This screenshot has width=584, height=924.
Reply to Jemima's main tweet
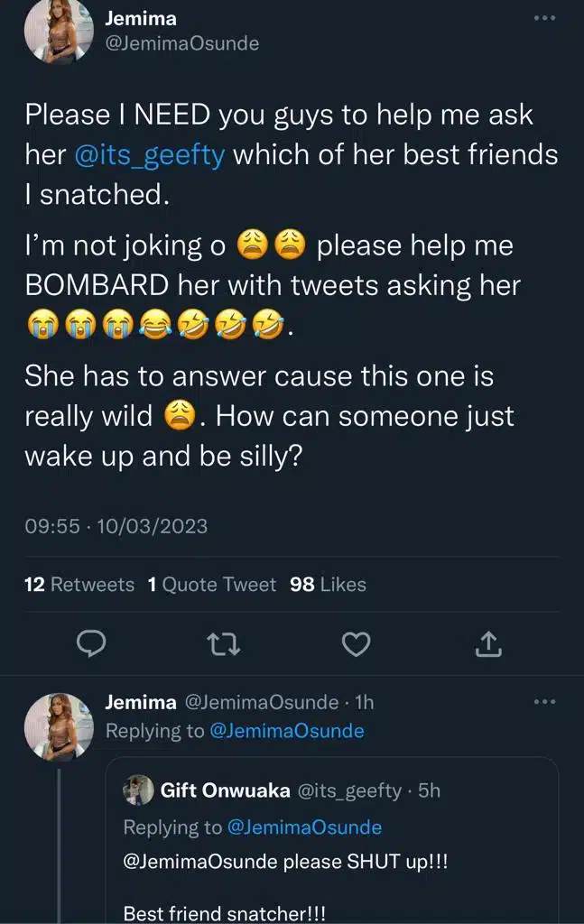coord(88,643)
